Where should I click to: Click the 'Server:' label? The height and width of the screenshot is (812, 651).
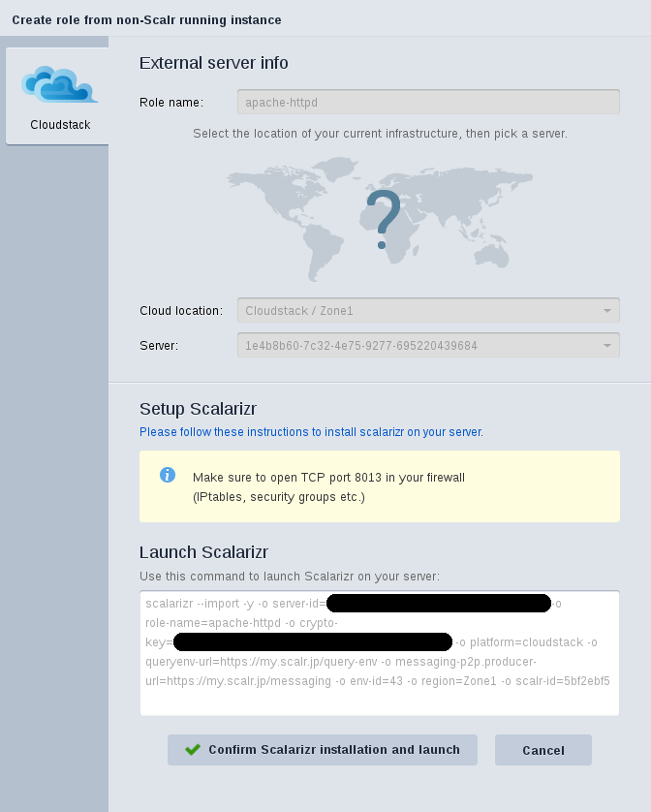click(159, 345)
